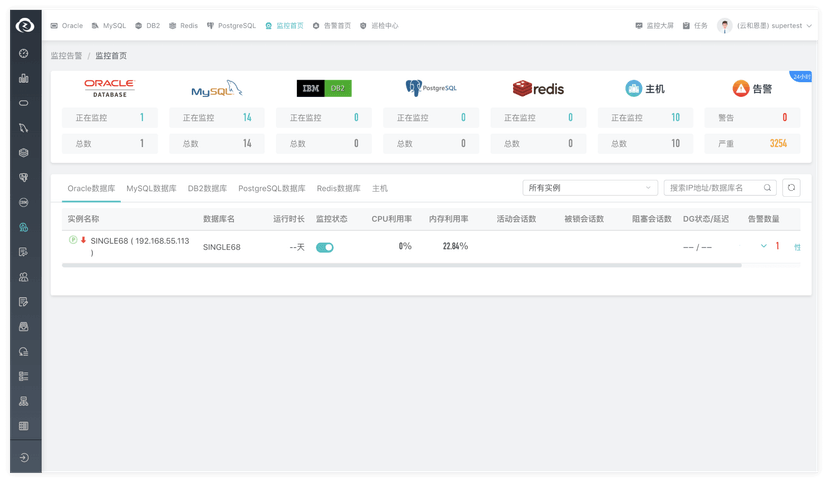The image size is (828, 483).
Task: Click the horizontal table scrollbar
Action: pos(401,265)
